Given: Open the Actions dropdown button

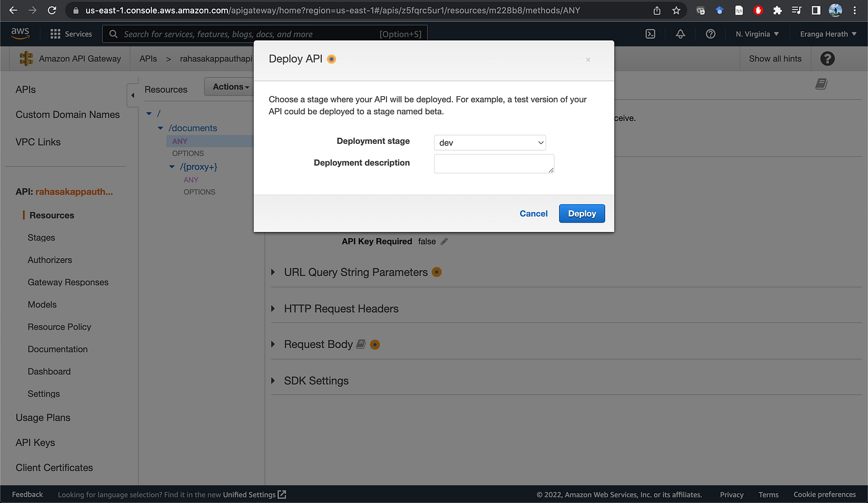Looking at the screenshot, I should click(x=231, y=87).
